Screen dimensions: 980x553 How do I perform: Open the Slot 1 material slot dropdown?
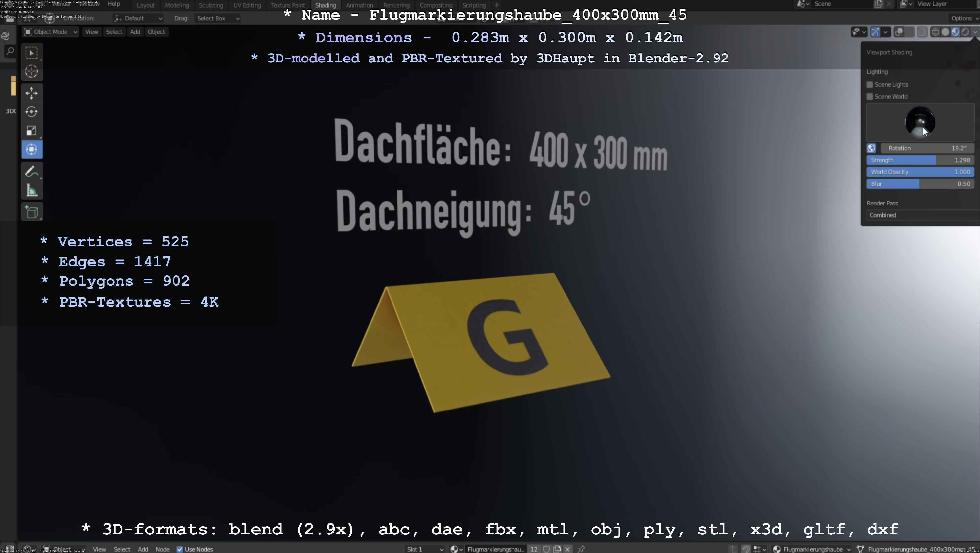425,549
